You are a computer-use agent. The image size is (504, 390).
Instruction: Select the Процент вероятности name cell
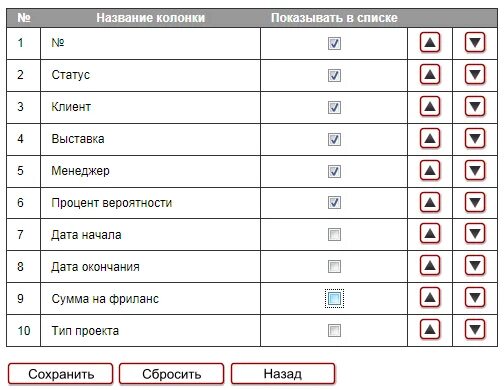[x=150, y=203]
